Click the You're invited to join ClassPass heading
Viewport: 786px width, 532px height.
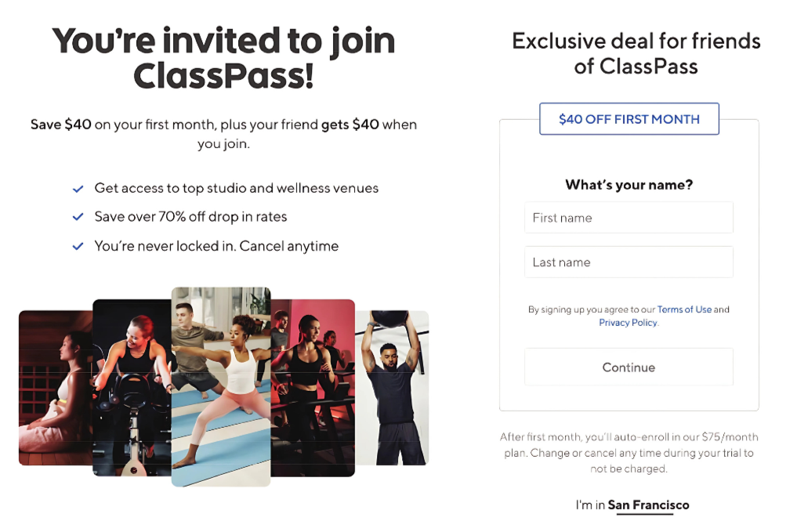(x=224, y=58)
